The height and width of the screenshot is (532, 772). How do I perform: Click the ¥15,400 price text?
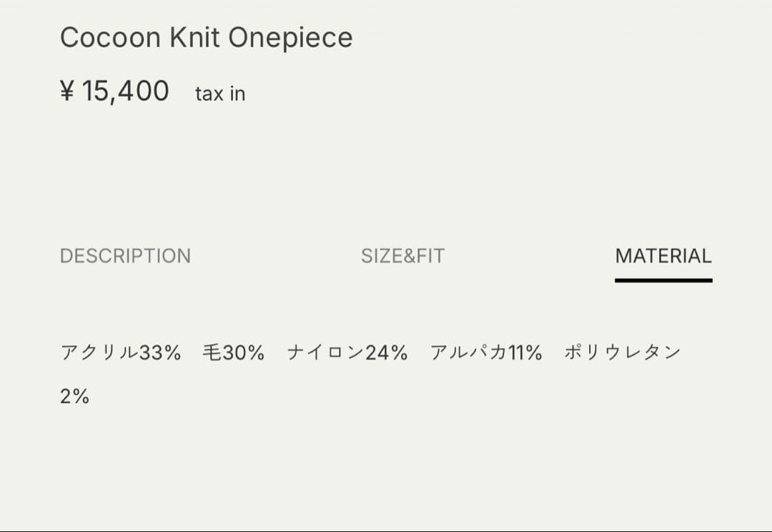pos(114,91)
